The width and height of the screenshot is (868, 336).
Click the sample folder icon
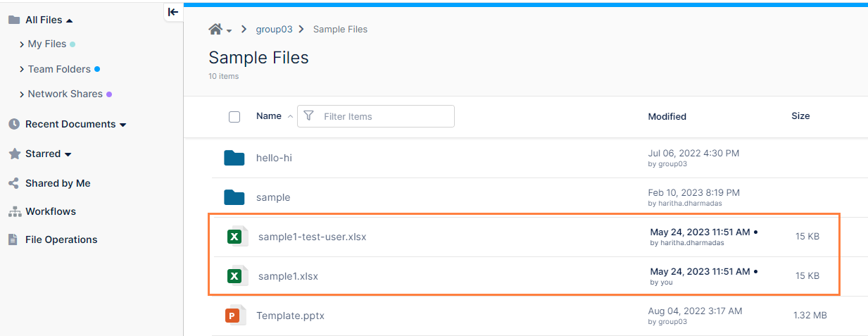234,197
